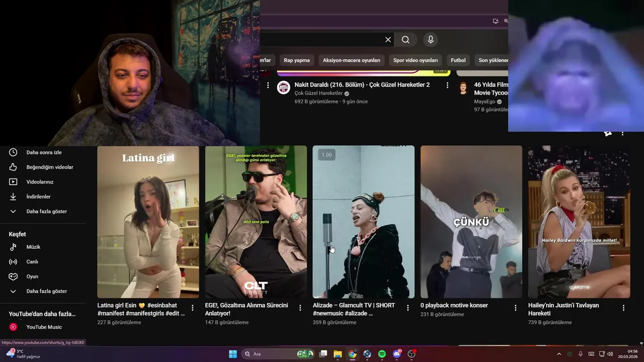The width and height of the screenshot is (644, 362).
Task: Open options for 0 playback motive short
Action: pos(516,308)
